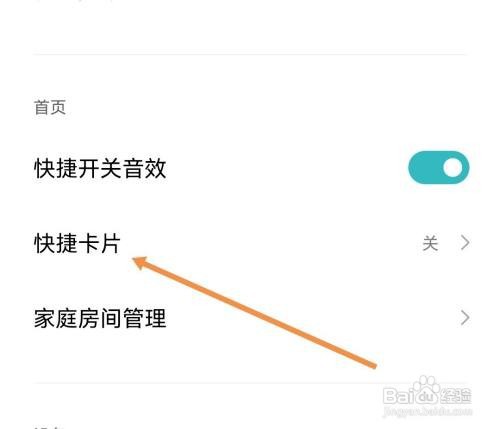Expand 家庭房间管理 via its chevron arrow

pos(465,318)
